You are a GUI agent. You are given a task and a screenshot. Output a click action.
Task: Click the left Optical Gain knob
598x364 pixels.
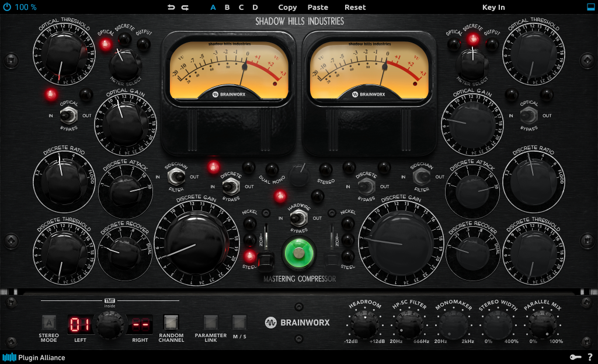click(125, 123)
